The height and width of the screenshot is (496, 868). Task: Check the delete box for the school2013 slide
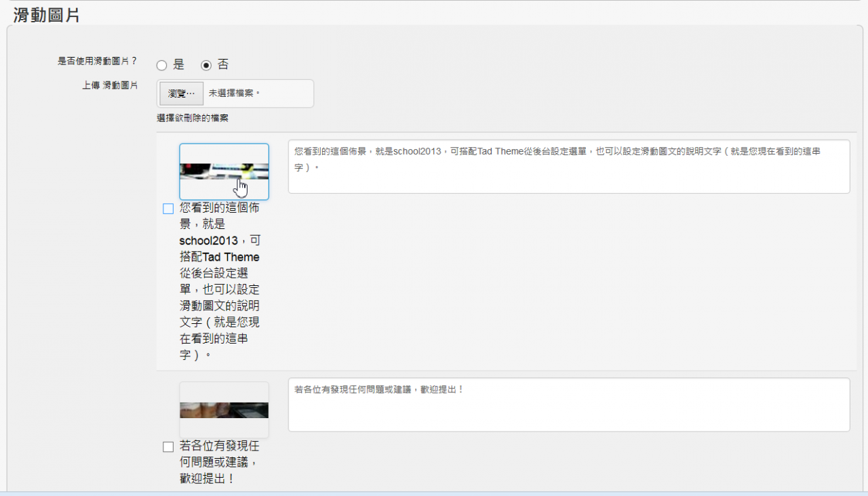[168, 209]
